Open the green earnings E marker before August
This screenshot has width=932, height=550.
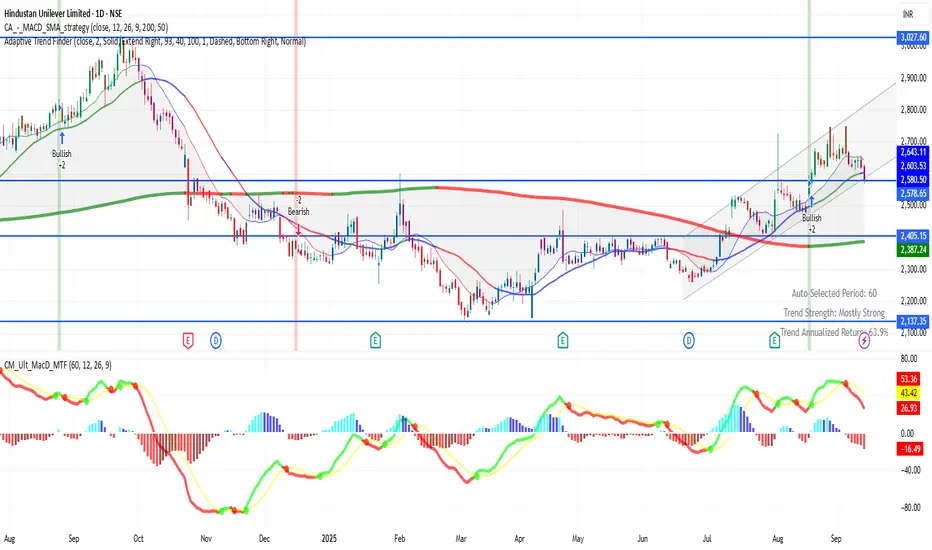[774, 341]
